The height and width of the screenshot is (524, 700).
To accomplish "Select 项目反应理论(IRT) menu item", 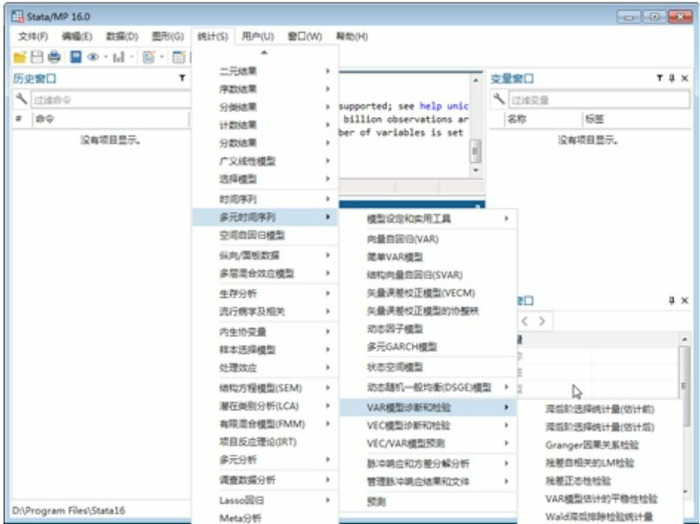I will pyautogui.click(x=265, y=442).
